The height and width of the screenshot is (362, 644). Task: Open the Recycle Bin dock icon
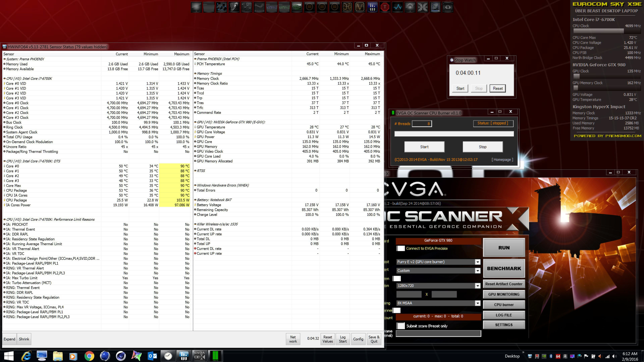(448, 7)
